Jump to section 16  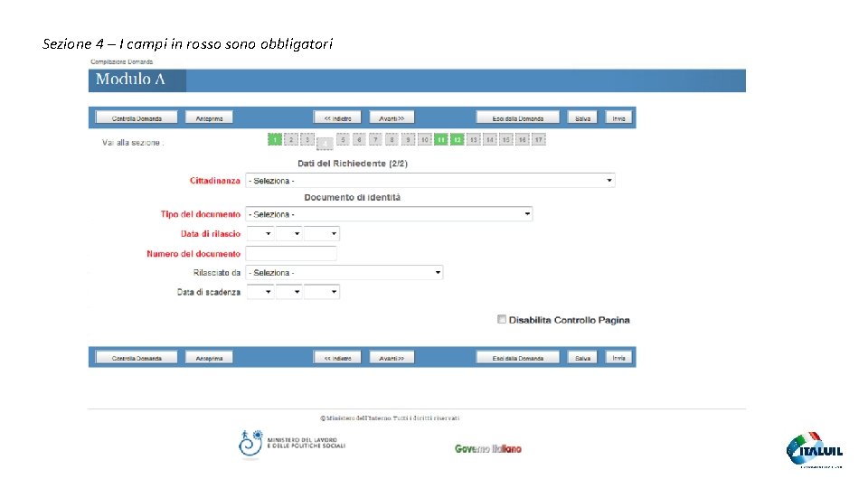click(522, 139)
